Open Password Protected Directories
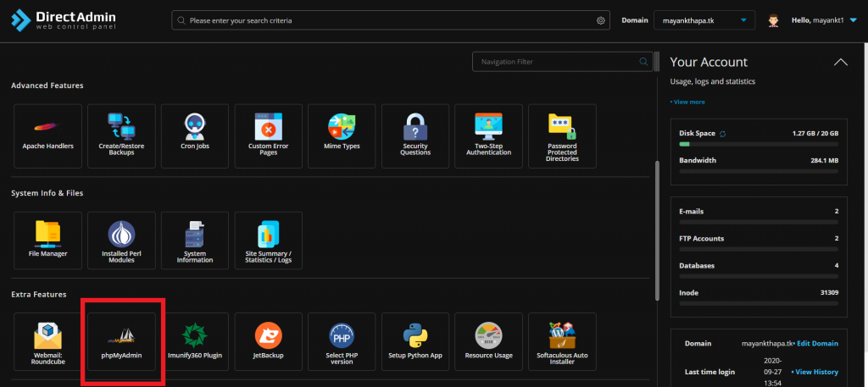This screenshot has height=387, width=868. [563, 136]
